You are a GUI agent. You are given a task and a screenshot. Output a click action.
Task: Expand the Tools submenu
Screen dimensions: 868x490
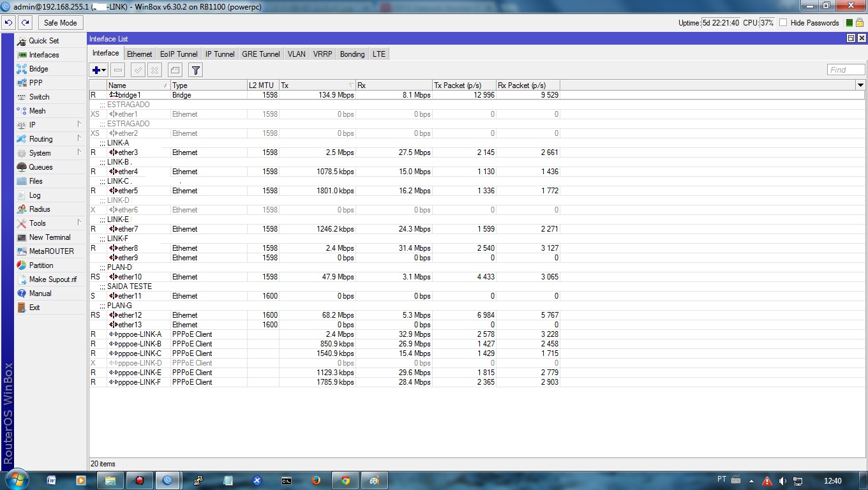click(50, 223)
